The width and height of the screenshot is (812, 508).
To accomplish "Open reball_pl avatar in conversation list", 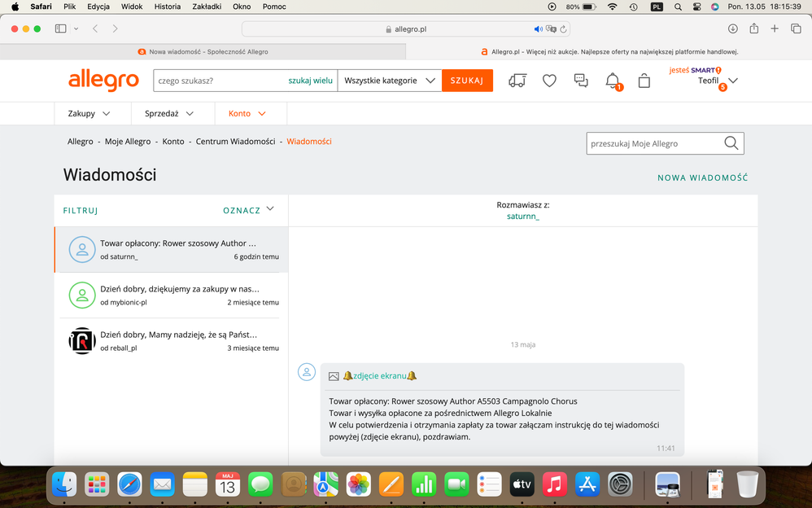I will click(x=82, y=340).
